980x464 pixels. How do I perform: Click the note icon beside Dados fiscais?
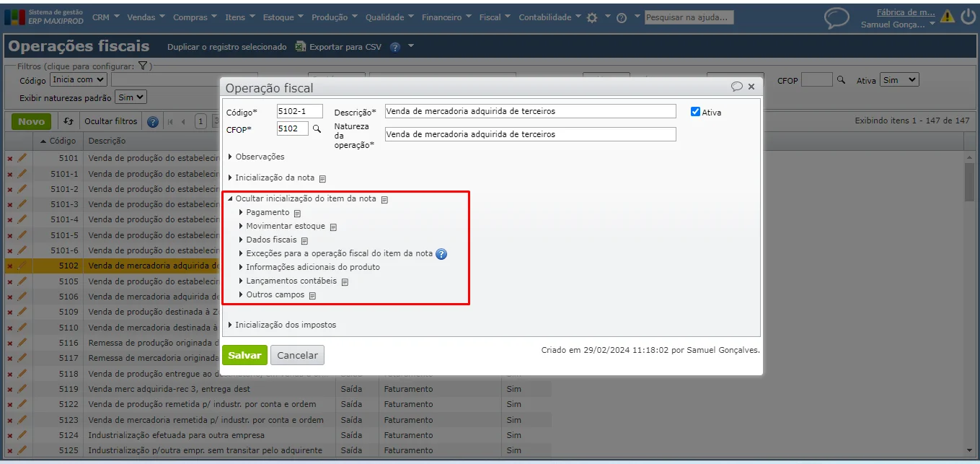point(304,240)
